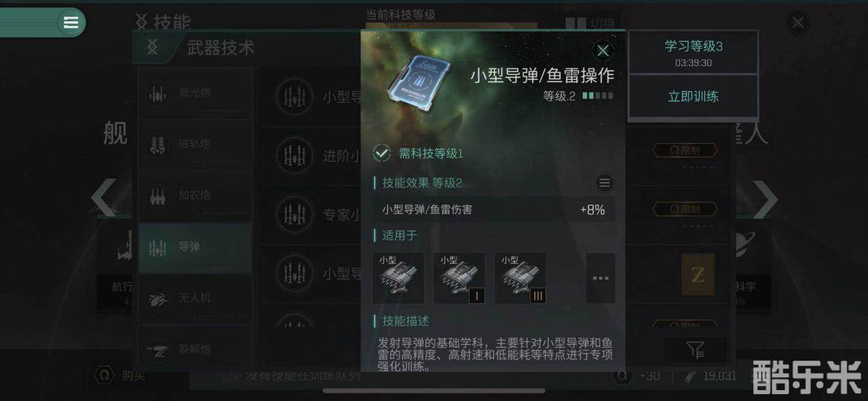Image resolution: width=868 pixels, height=401 pixels.
Task: Select the 磁轨炮 weapon category
Action: [195, 144]
